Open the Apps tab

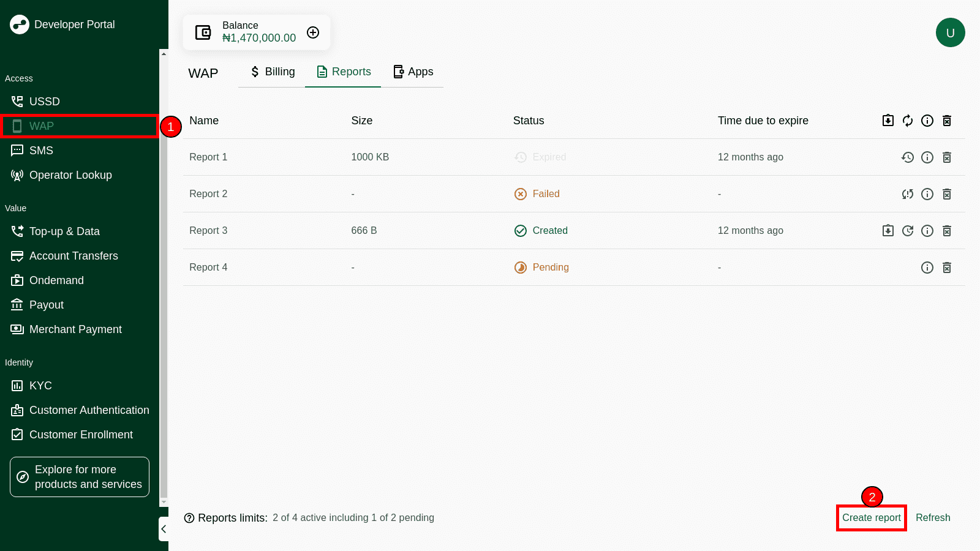click(x=413, y=72)
